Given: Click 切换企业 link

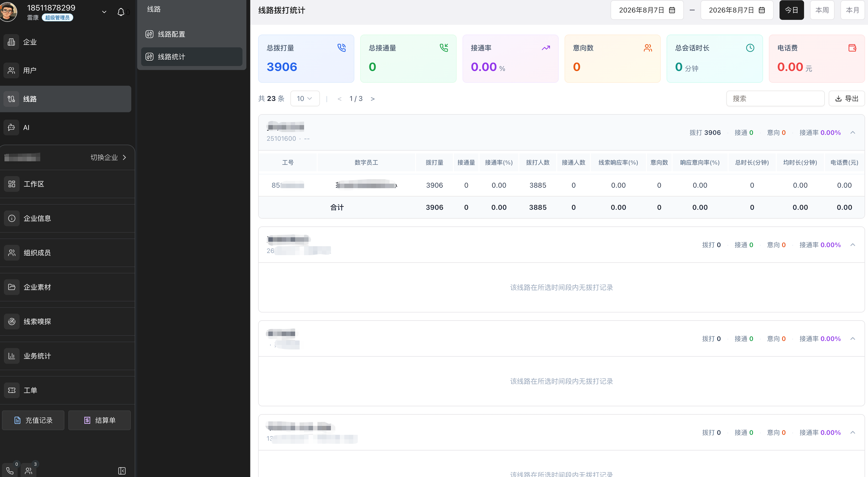Looking at the screenshot, I should (x=108, y=157).
